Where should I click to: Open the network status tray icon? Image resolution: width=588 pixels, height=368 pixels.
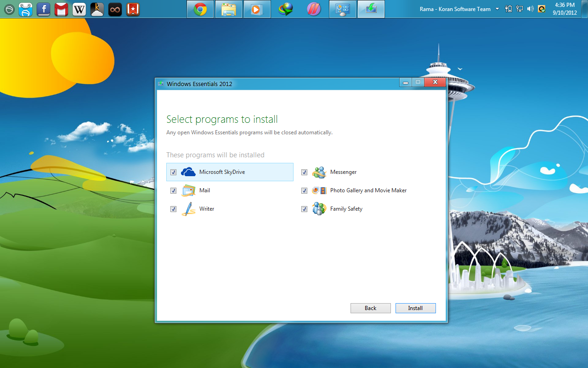click(x=519, y=8)
